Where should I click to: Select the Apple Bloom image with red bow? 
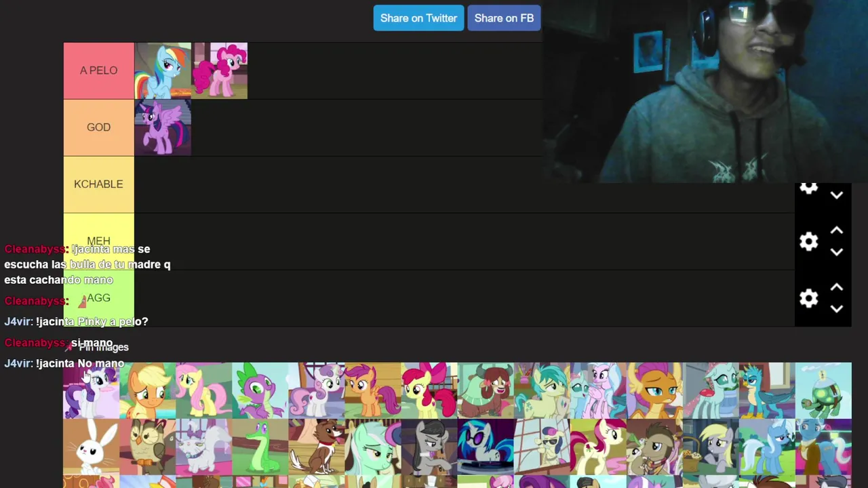click(x=429, y=390)
